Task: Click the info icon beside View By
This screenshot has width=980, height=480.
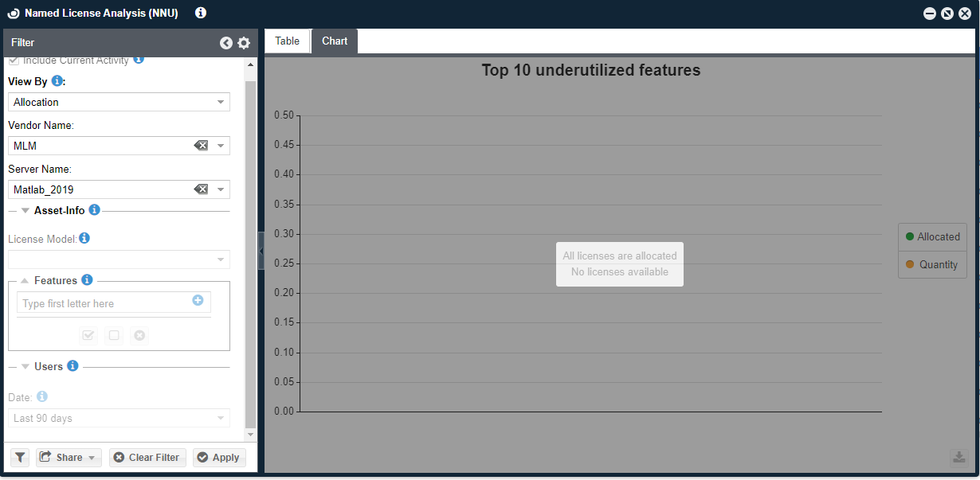Action: click(x=57, y=81)
